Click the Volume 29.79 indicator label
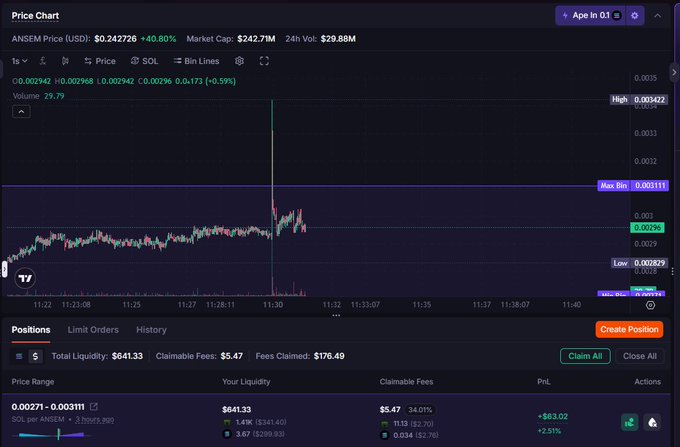This screenshot has width=680, height=447. [x=38, y=96]
